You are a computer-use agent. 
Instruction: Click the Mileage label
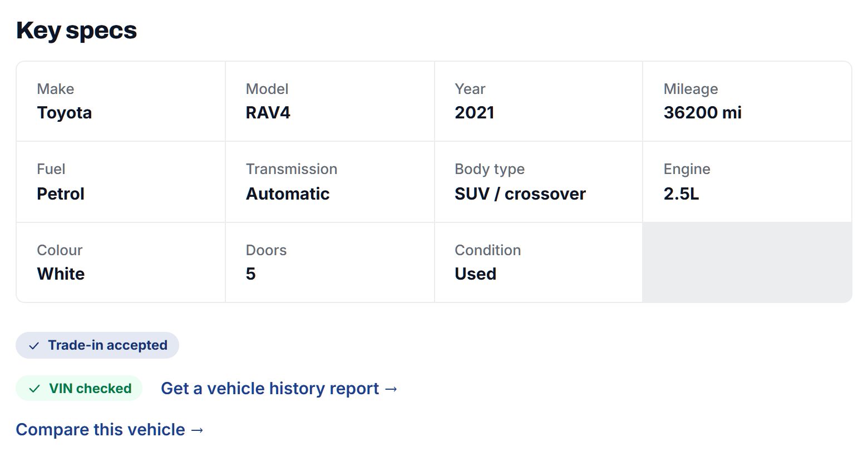(x=691, y=89)
